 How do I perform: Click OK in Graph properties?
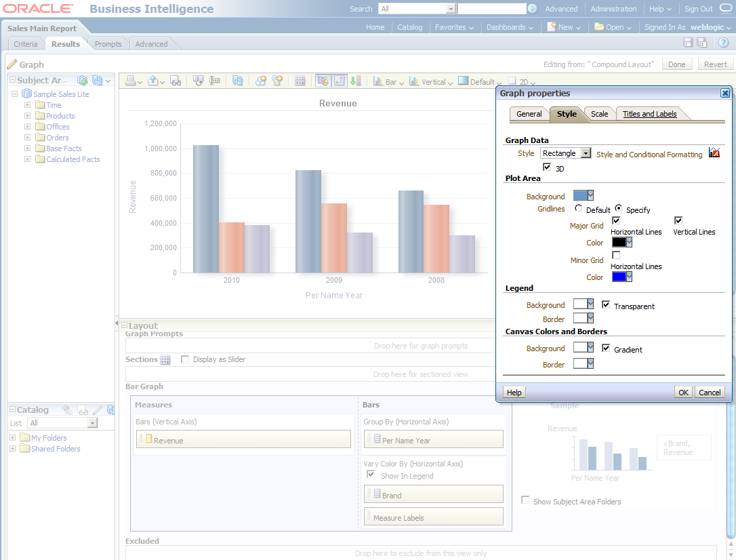click(683, 392)
